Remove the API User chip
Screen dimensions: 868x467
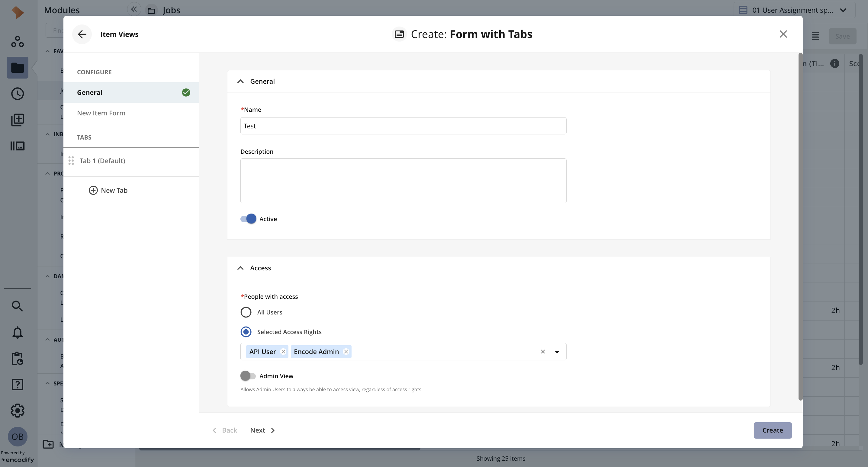(x=283, y=351)
